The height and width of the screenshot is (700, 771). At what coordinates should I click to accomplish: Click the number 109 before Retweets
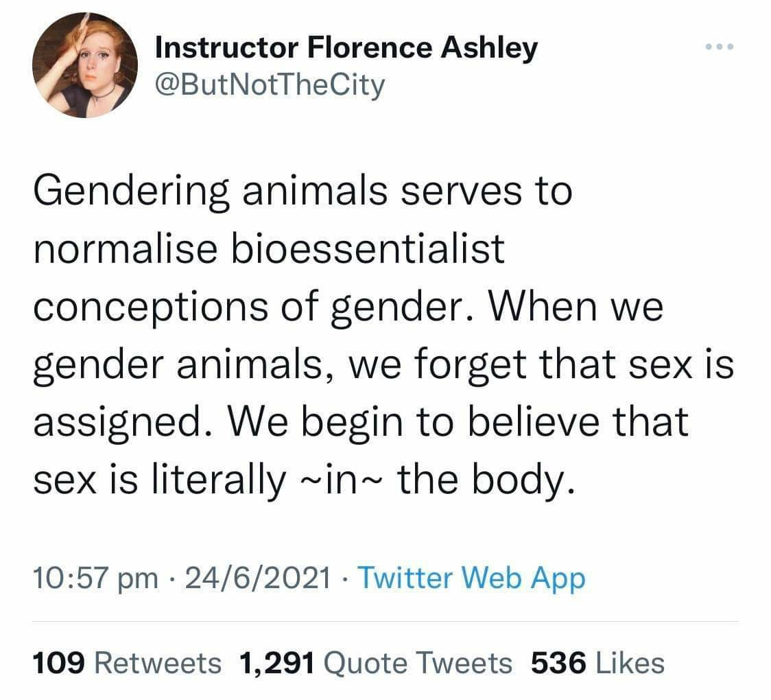point(59,663)
